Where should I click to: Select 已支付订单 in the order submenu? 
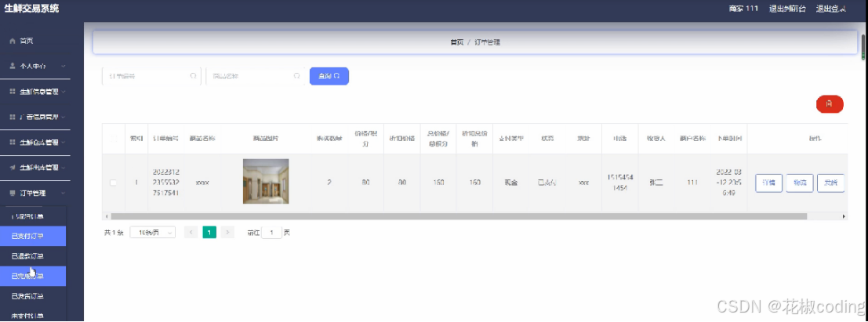click(33, 237)
